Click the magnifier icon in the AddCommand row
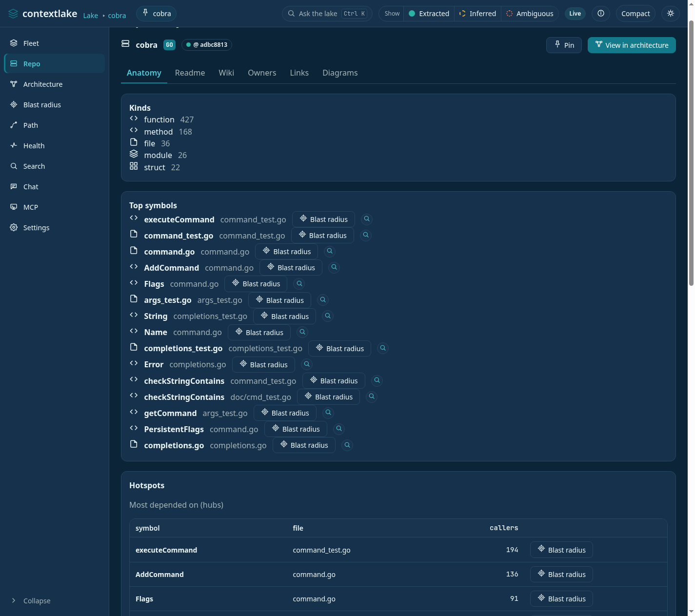The width and height of the screenshot is (695, 616). (334, 267)
